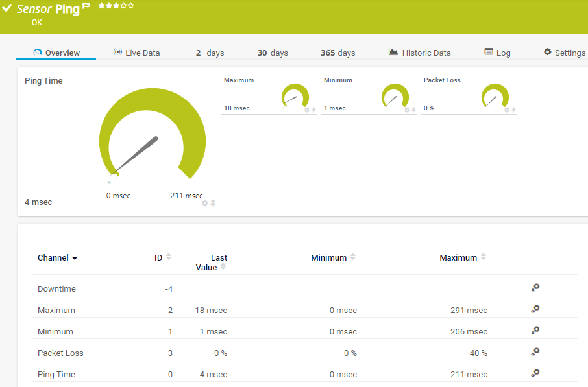
Task: Pin the large Ping Time gauge
Action: pyautogui.click(x=213, y=203)
